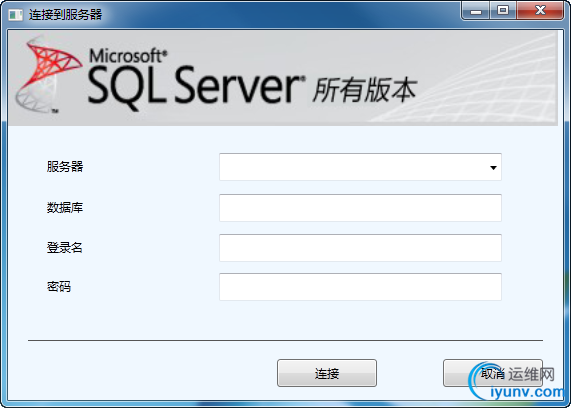Click the 密码 label text

coord(59,287)
